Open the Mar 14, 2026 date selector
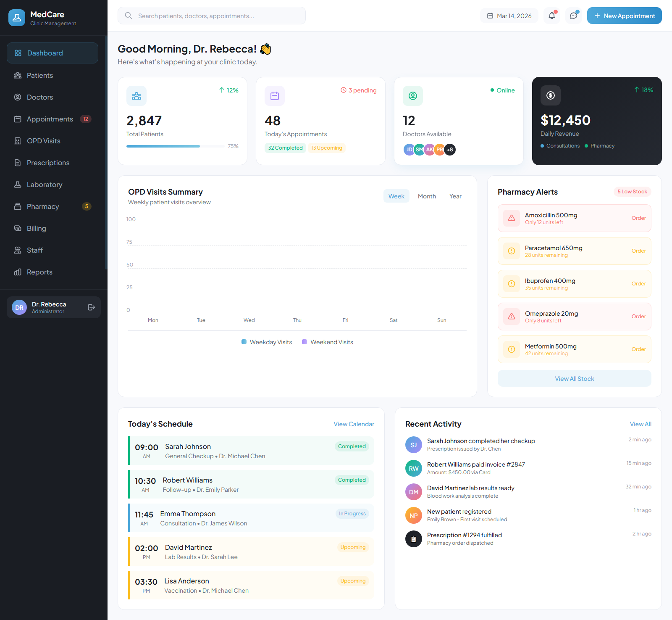The width and height of the screenshot is (672, 620). tap(509, 15)
